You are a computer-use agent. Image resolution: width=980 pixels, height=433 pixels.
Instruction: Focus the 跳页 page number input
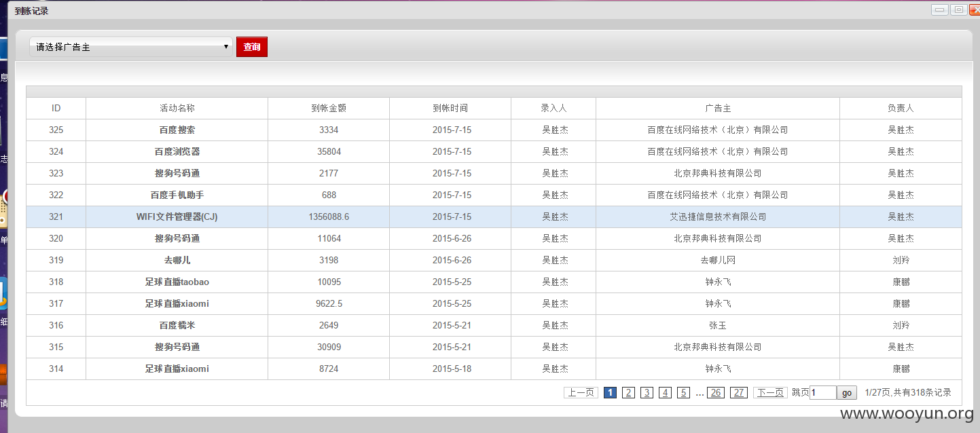822,392
